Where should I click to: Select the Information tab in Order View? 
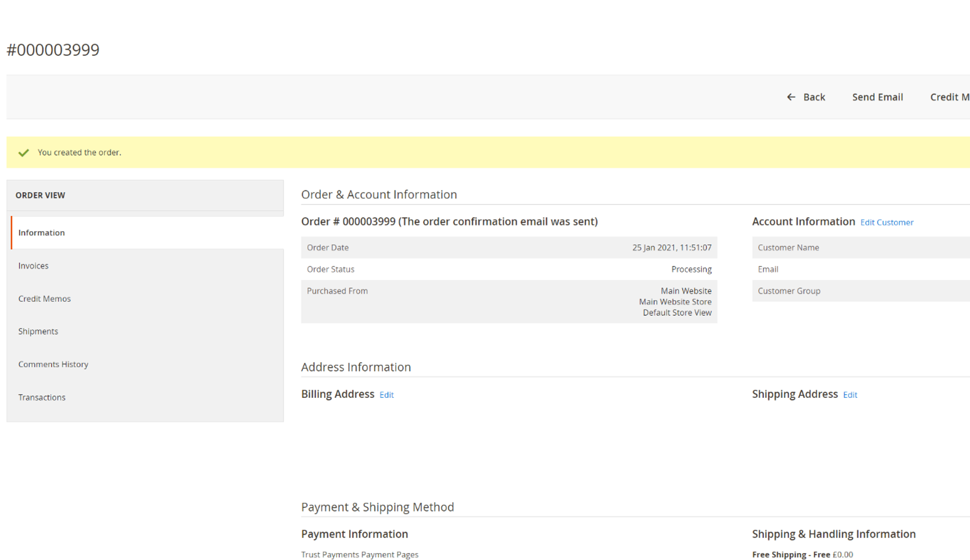42,232
